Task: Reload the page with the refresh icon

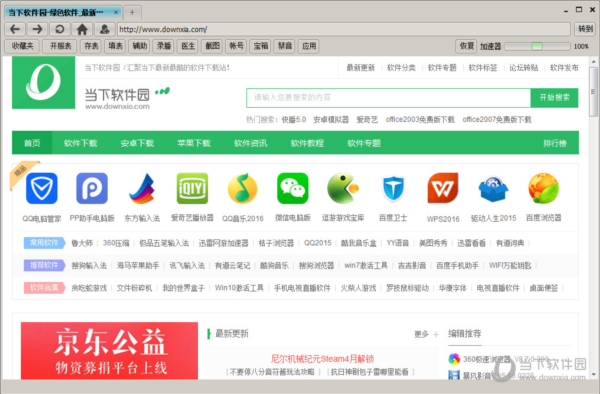Action: point(60,29)
